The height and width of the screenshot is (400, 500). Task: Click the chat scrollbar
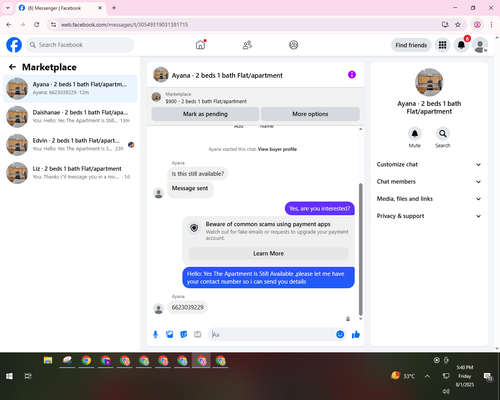[x=360, y=249]
